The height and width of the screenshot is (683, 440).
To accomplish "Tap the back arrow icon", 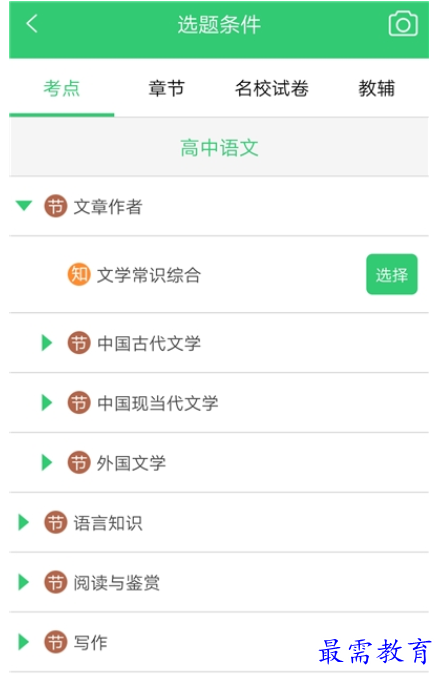I will (32, 24).
